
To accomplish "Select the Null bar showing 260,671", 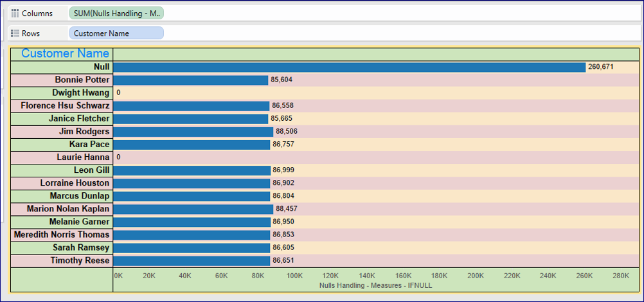I will coord(349,67).
